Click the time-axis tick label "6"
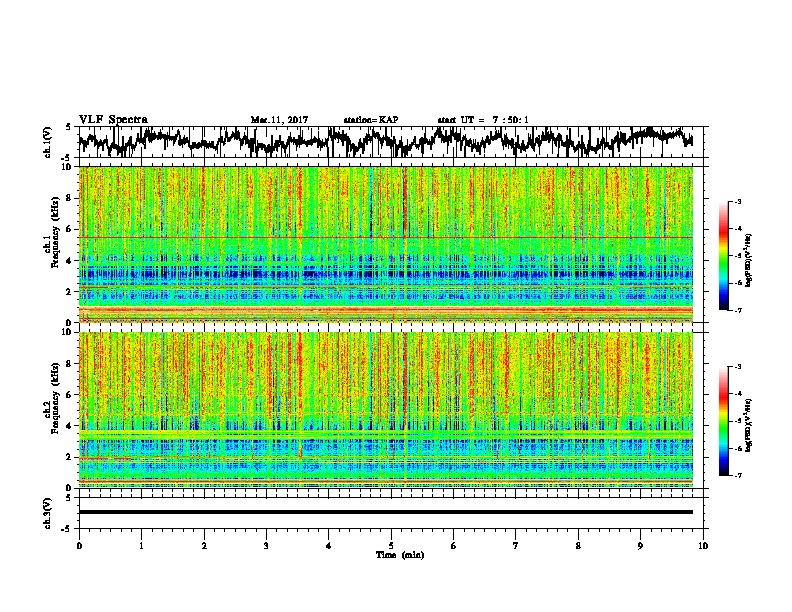The image size is (792, 612). point(453,546)
